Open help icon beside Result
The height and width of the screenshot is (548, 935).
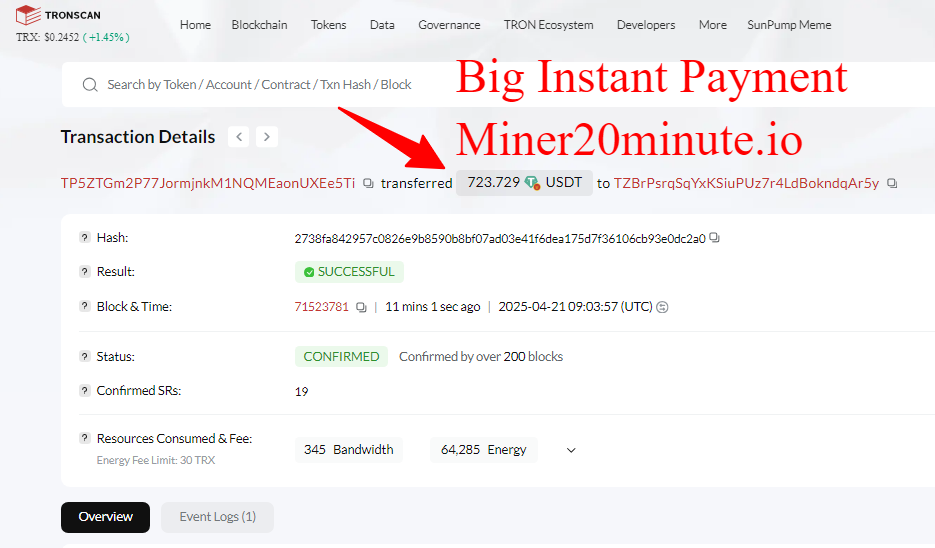click(85, 271)
